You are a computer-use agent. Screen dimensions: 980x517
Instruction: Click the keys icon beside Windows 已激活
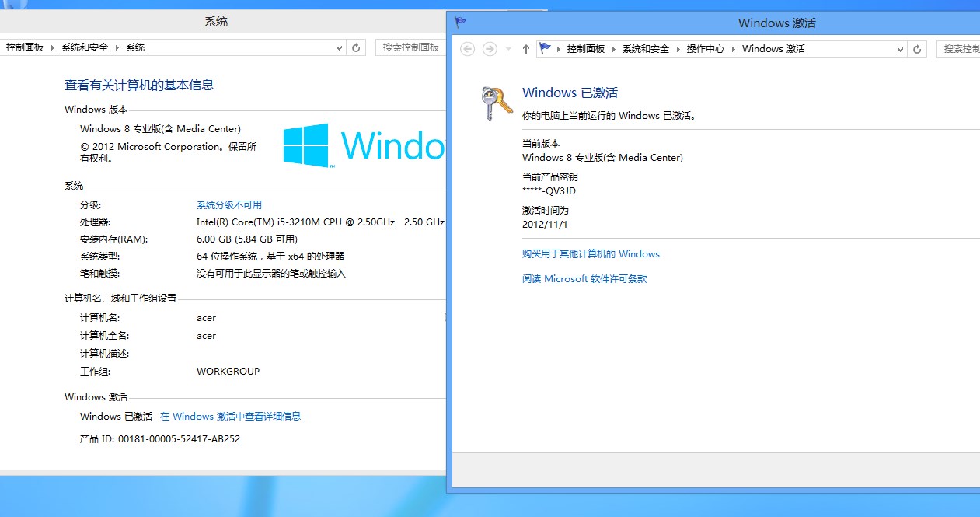[497, 103]
